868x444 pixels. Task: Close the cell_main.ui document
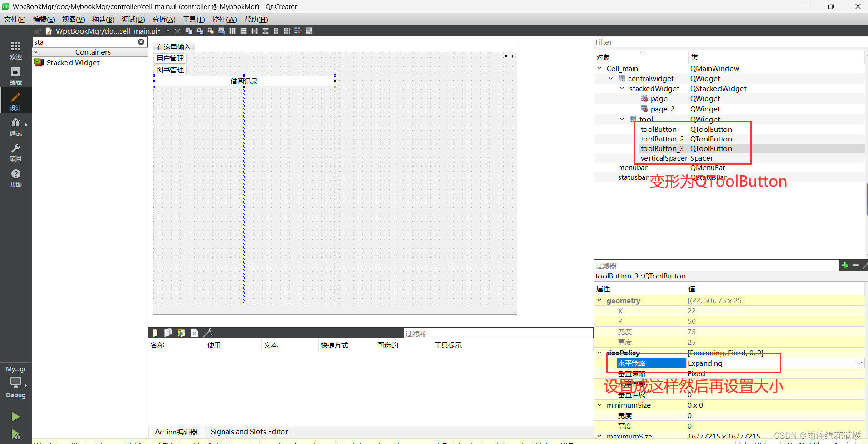pos(177,31)
